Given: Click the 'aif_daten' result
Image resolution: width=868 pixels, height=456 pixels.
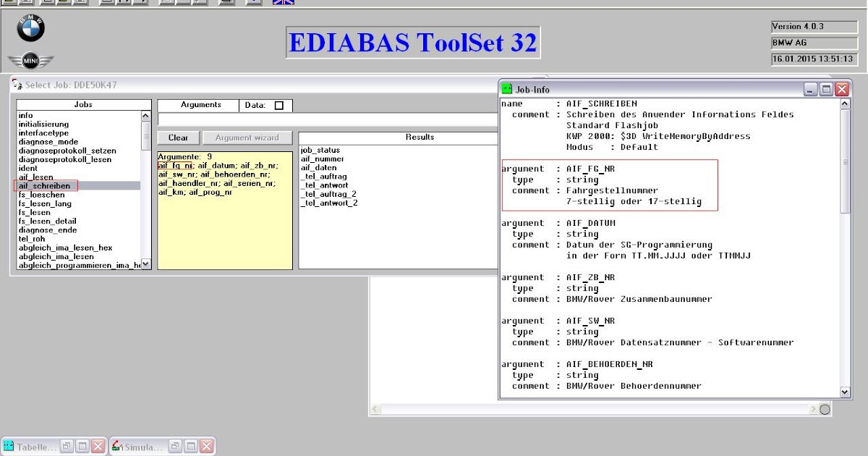Looking at the screenshot, I should [x=318, y=168].
